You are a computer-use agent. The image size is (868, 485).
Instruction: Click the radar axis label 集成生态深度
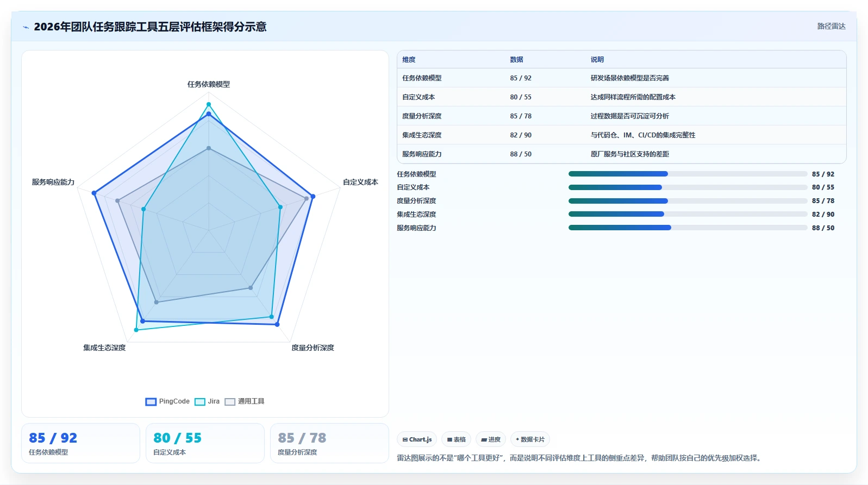coord(104,348)
